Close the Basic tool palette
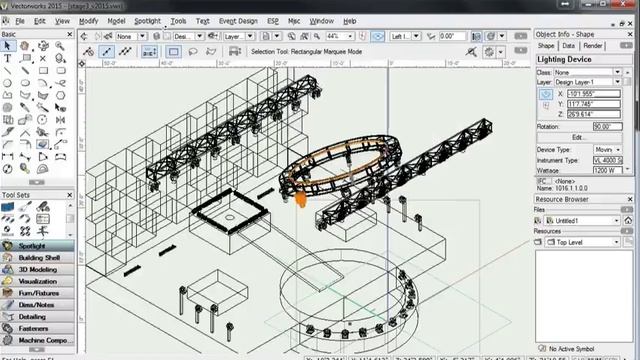Viewport: 640px width, 360px height. [69, 34]
